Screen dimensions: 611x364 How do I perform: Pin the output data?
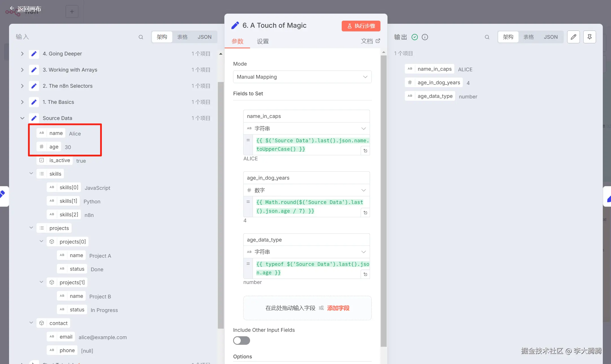pos(590,37)
